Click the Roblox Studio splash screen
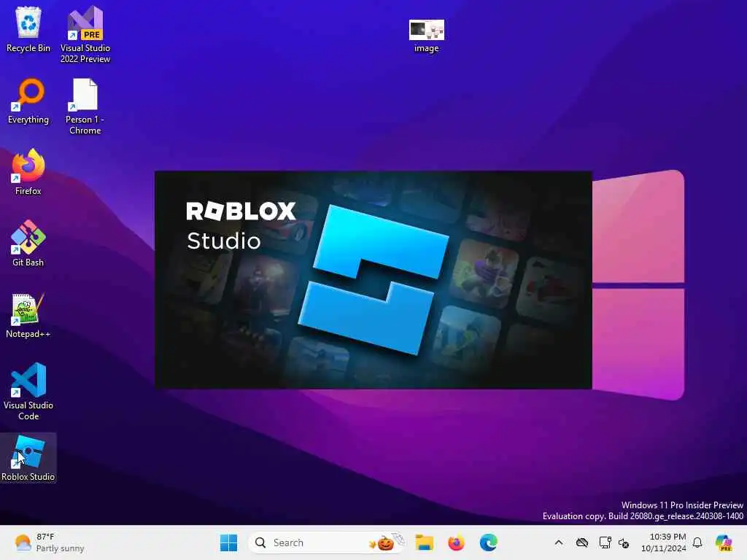 pyautogui.click(x=373, y=279)
